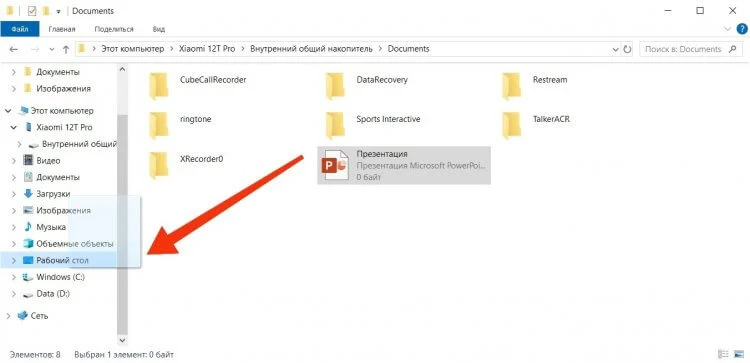The width and height of the screenshot is (750, 363).
Task: Open the Вид ribbon tab
Action: point(159,29)
